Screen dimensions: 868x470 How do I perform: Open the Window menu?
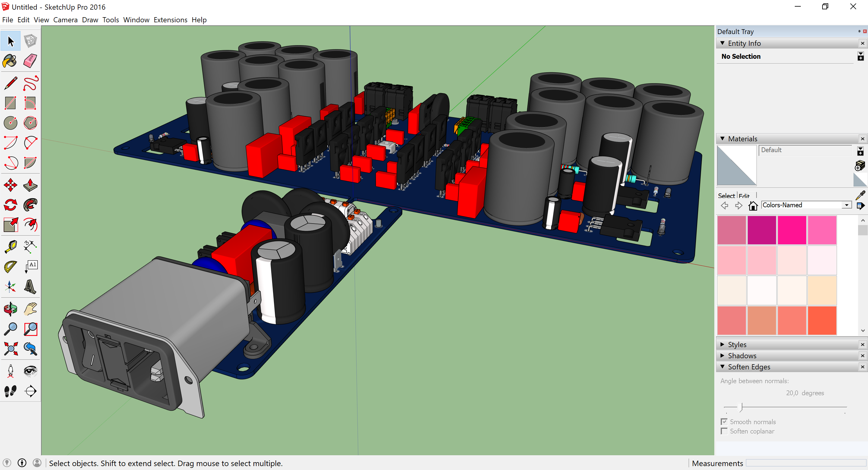click(x=136, y=20)
